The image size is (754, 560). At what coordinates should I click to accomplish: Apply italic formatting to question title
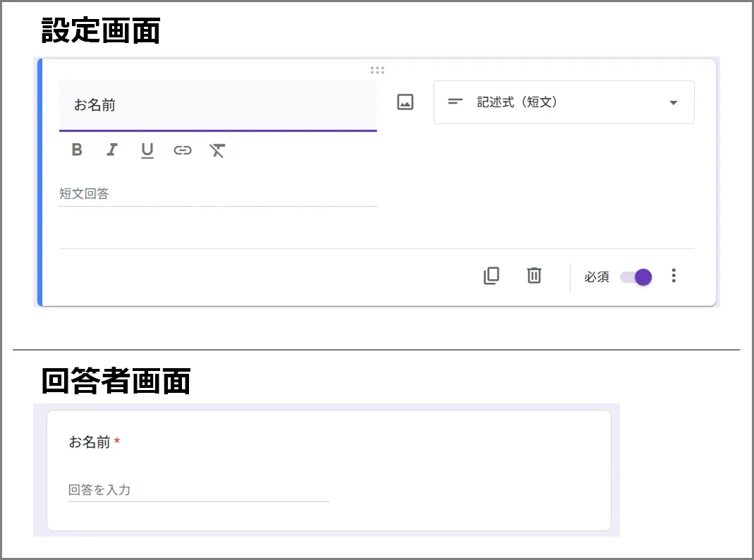point(111,150)
